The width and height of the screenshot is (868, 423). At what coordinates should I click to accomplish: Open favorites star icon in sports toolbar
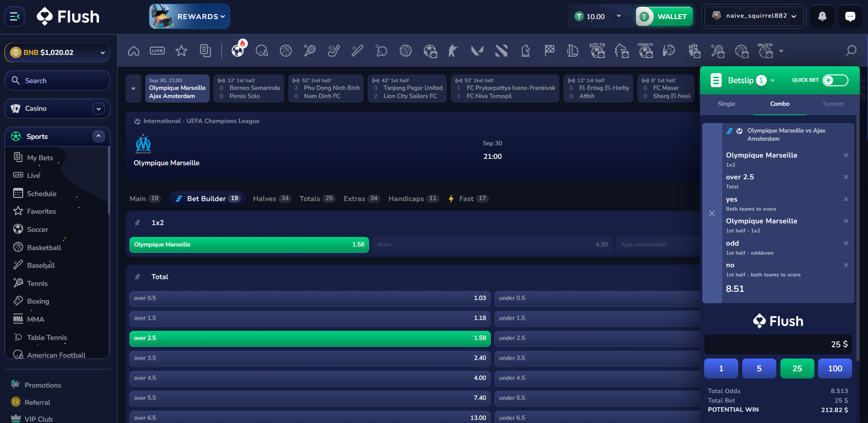pyautogui.click(x=182, y=51)
